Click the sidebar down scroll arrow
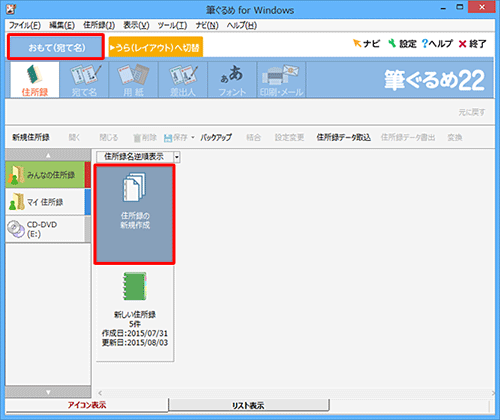Screen dimensions: 500x420 [x=48, y=392]
